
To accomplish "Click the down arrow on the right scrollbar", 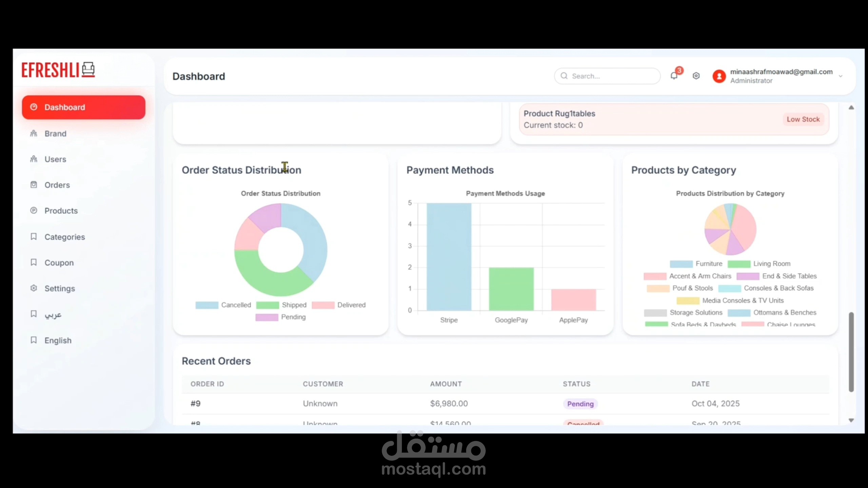I will [x=851, y=420].
